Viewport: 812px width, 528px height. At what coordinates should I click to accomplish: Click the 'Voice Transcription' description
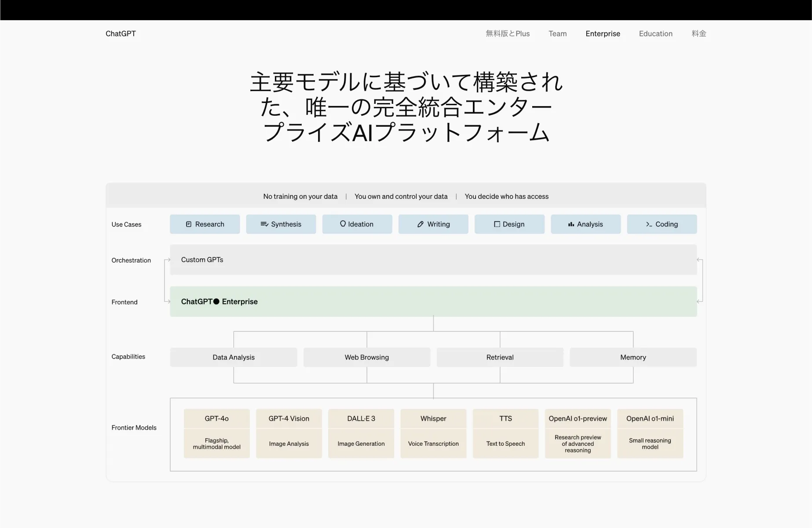click(433, 444)
